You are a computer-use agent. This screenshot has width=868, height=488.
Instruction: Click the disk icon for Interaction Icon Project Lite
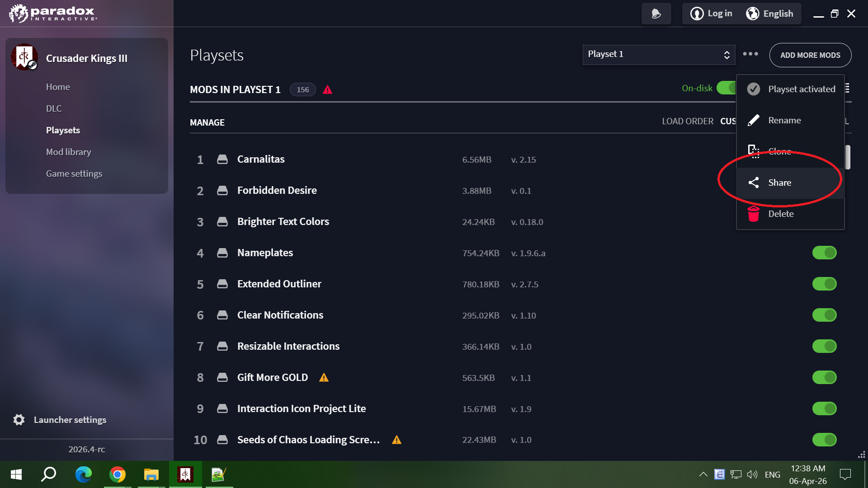pyautogui.click(x=222, y=408)
